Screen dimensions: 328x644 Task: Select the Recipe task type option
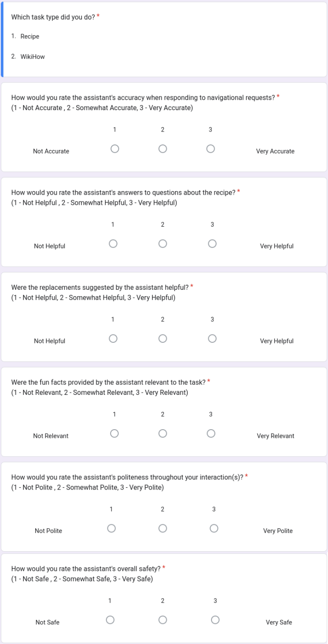[30, 37]
